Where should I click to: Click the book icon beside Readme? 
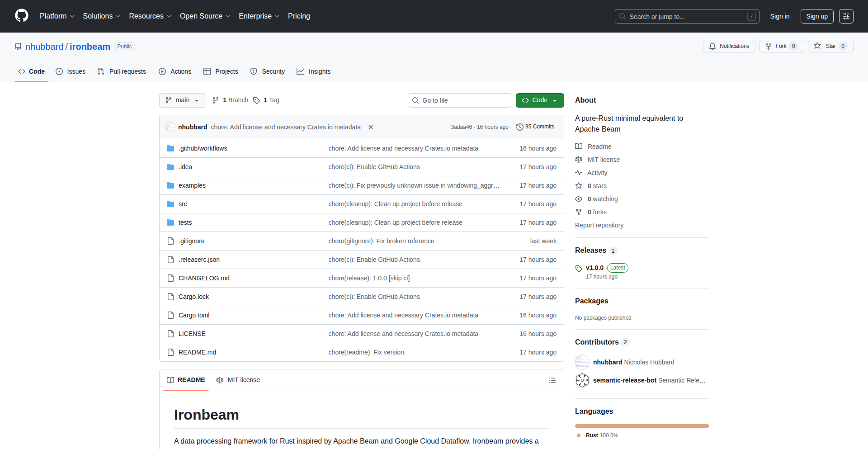tap(579, 147)
